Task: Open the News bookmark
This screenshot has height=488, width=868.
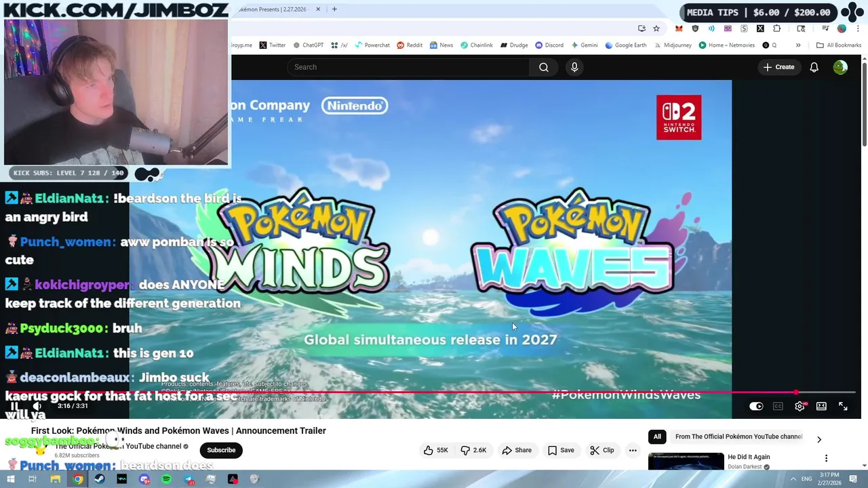Action: (x=441, y=45)
